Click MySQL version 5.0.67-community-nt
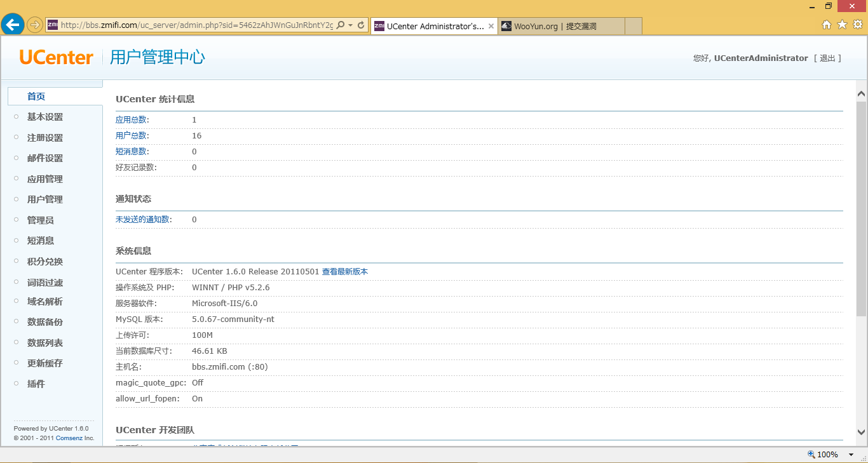Viewport: 868px width, 463px height. (233, 319)
